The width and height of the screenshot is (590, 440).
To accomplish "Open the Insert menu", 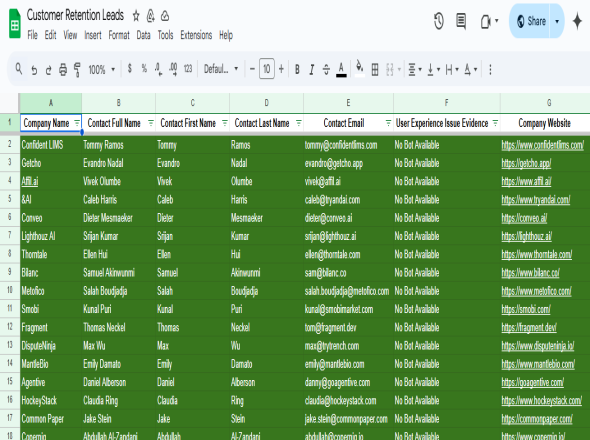I will [93, 35].
